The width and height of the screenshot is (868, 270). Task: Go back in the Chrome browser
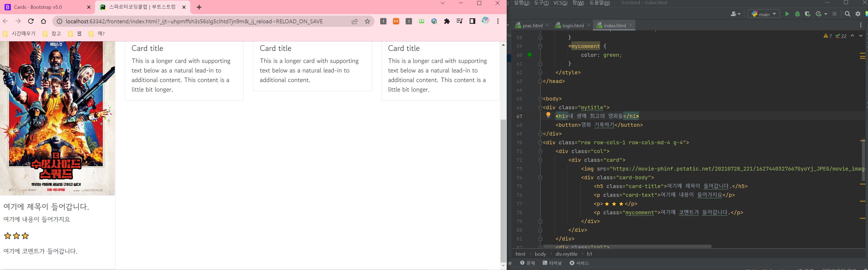[x=5, y=21]
